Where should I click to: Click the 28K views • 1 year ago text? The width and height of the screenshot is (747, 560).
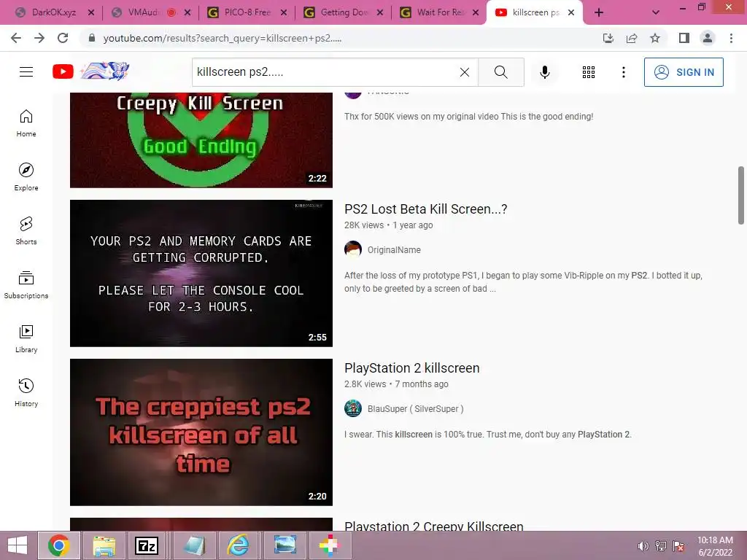coord(388,225)
